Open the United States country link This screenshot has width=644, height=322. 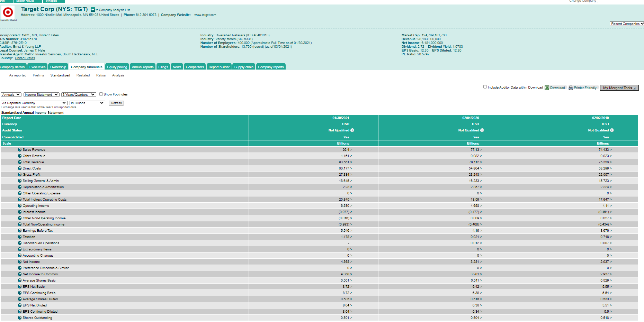25,58
